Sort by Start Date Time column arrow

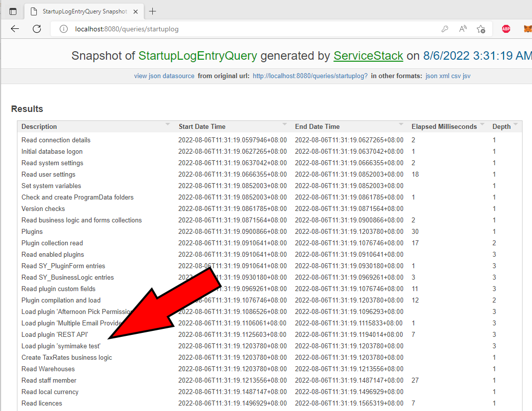284,124
